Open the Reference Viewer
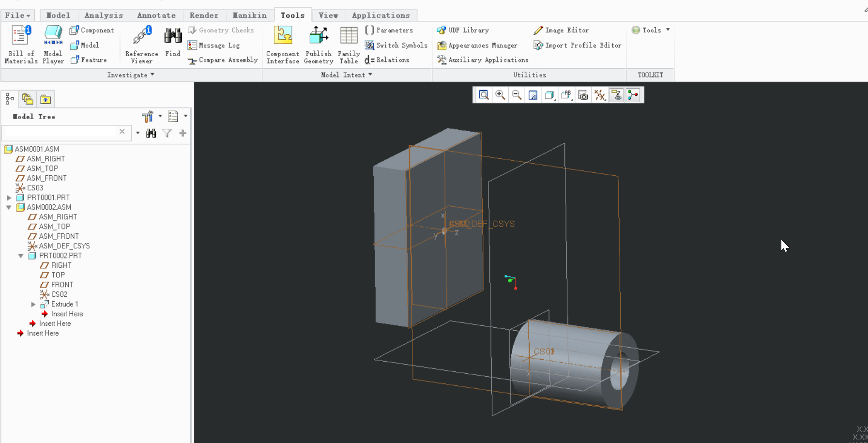Screen dimensions: 868x443 pos(141,45)
